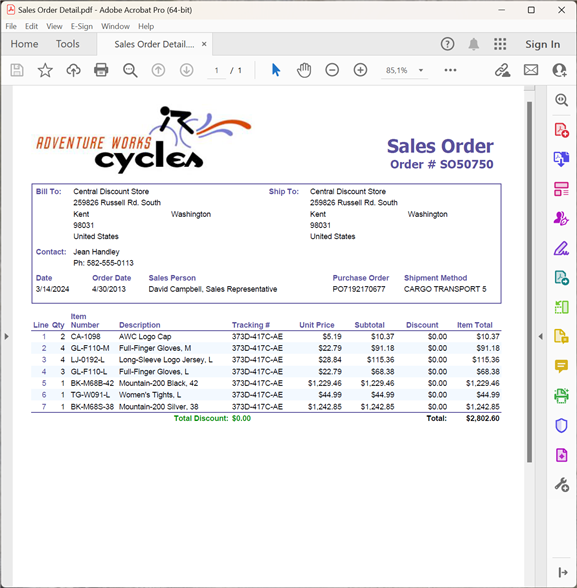577x588 pixels.
Task: Click the zoom percentage field
Action: pyautogui.click(x=397, y=70)
